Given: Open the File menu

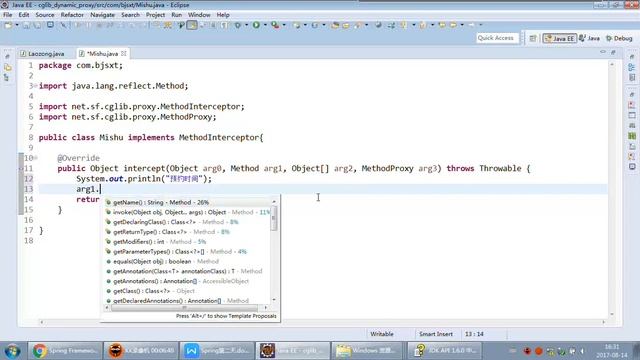Looking at the screenshot, I should (x=8, y=15).
